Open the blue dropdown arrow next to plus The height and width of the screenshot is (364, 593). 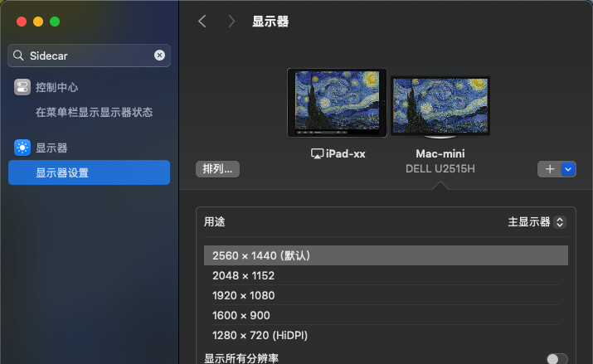coord(568,169)
